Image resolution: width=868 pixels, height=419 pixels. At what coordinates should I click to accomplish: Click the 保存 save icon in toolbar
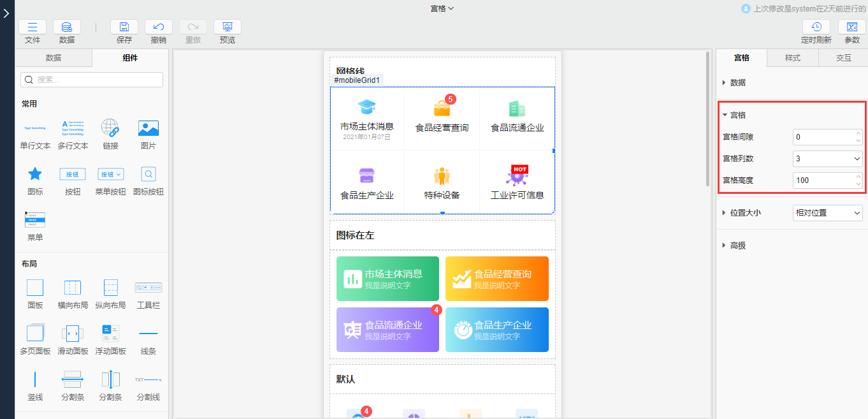tap(124, 27)
